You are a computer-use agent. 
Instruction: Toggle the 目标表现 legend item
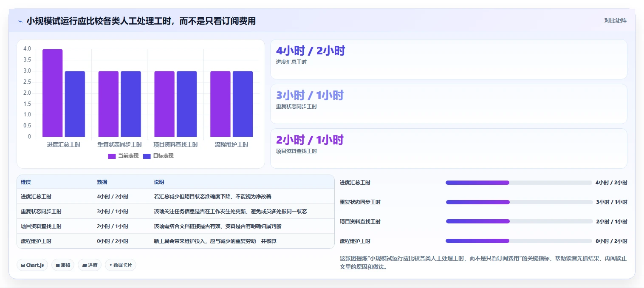tap(158, 156)
